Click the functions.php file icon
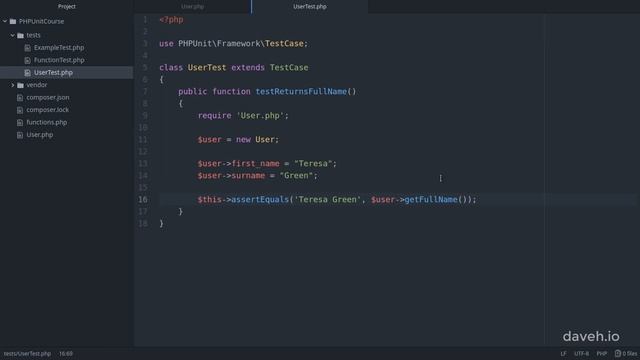The image size is (640, 360). coord(20,122)
